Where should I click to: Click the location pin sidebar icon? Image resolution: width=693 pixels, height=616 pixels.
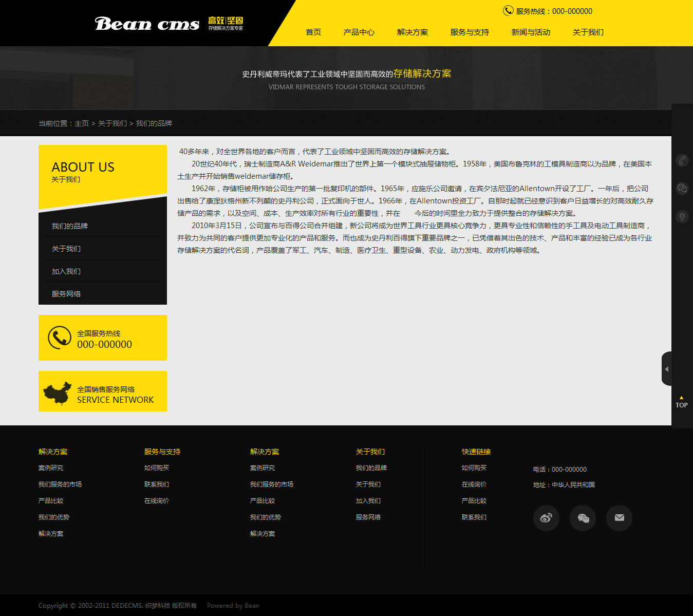pos(682,217)
